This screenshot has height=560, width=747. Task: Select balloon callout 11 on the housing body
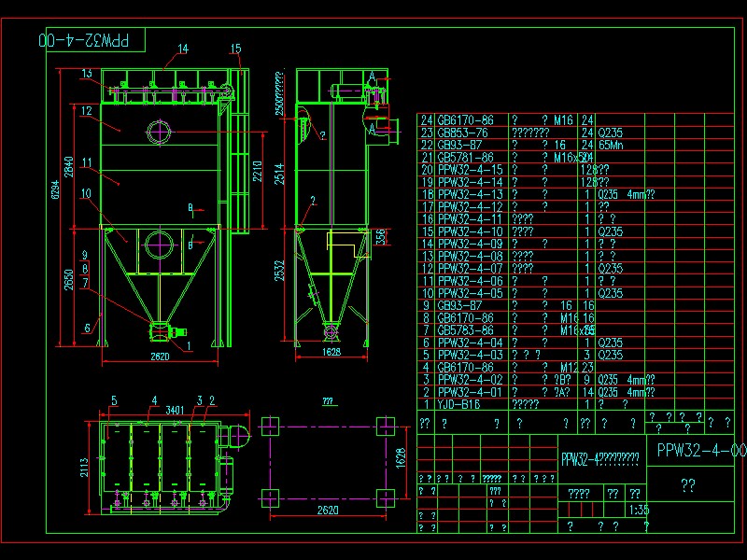[x=86, y=162]
